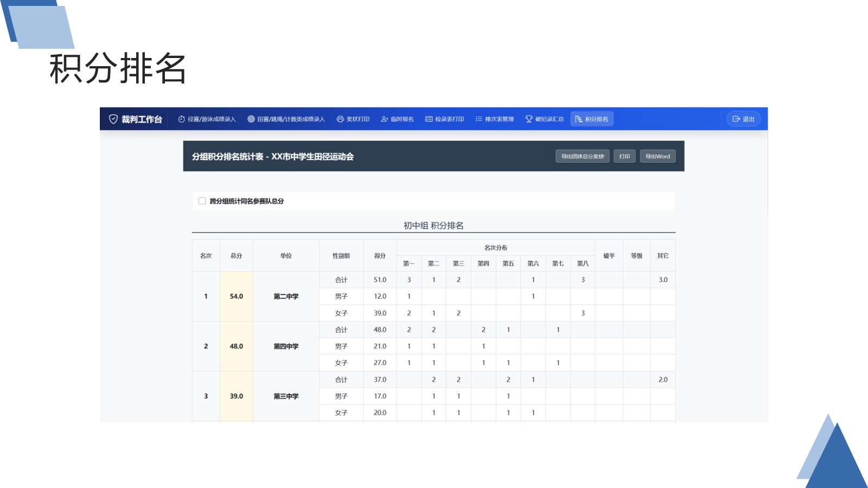This screenshot has width=868, height=488.
Task: Click the target icon beside 田赛/跳绳/计数类成绩录入
Action: click(251, 119)
